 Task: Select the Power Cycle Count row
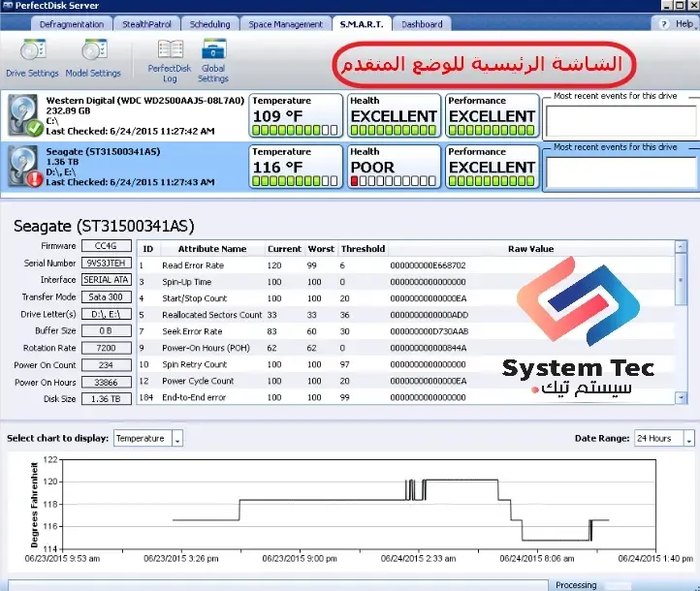[406, 381]
